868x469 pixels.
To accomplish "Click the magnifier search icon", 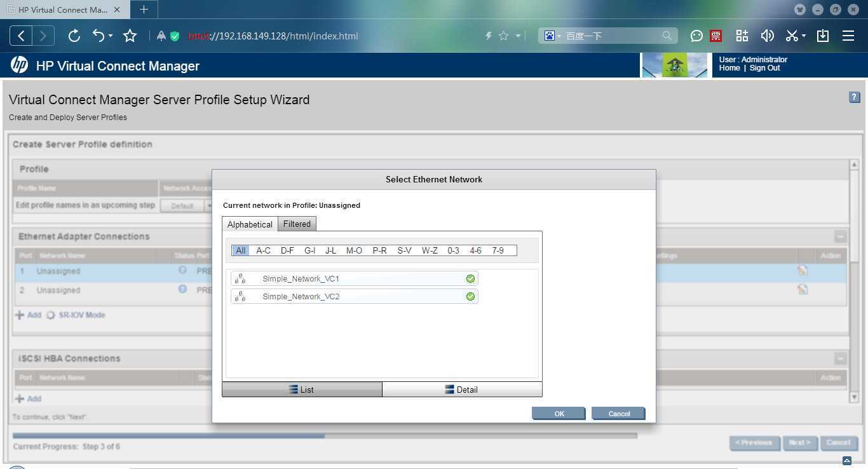I will tap(667, 36).
